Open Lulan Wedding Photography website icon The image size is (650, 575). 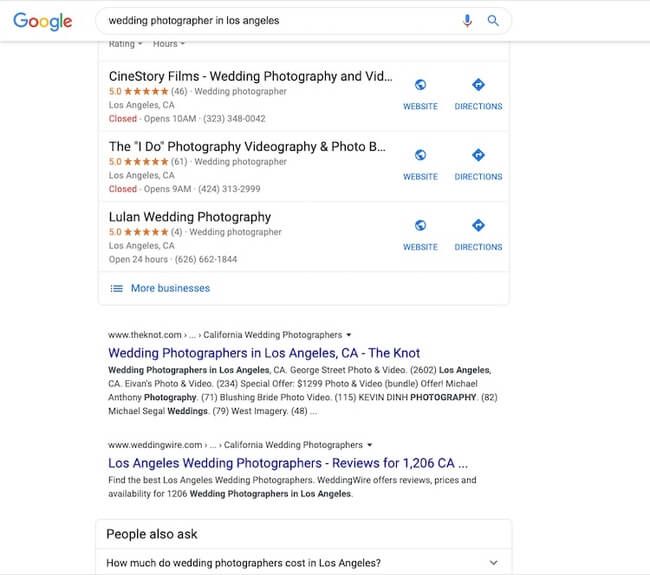(420, 226)
